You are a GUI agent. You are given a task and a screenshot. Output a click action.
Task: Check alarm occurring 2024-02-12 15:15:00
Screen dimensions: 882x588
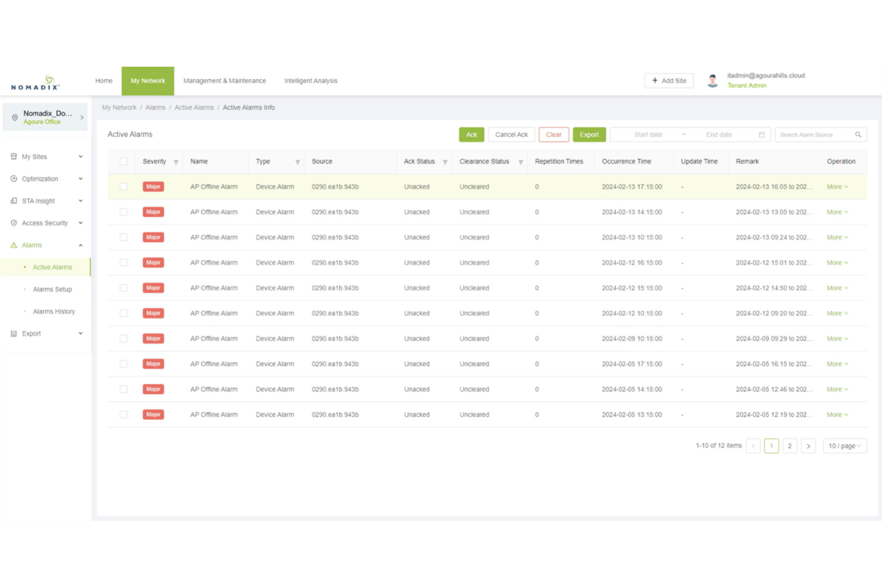pos(123,288)
